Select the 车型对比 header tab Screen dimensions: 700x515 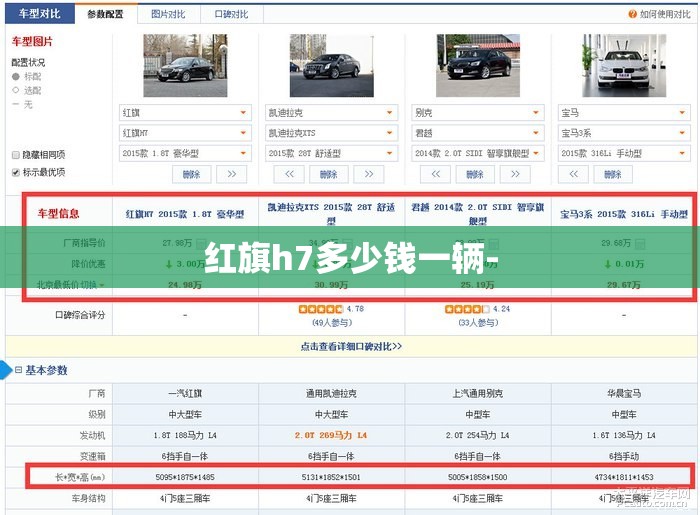click(x=40, y=13)
